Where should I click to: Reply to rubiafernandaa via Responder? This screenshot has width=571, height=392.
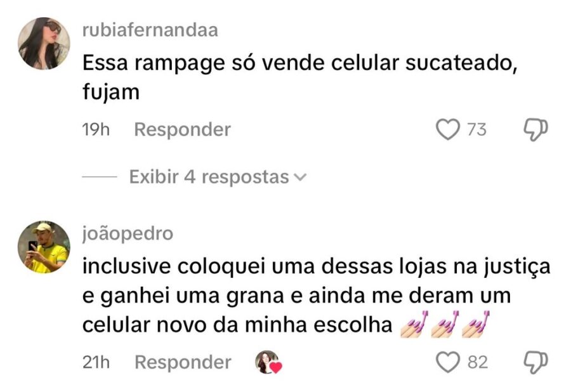[x=182, y=129]
